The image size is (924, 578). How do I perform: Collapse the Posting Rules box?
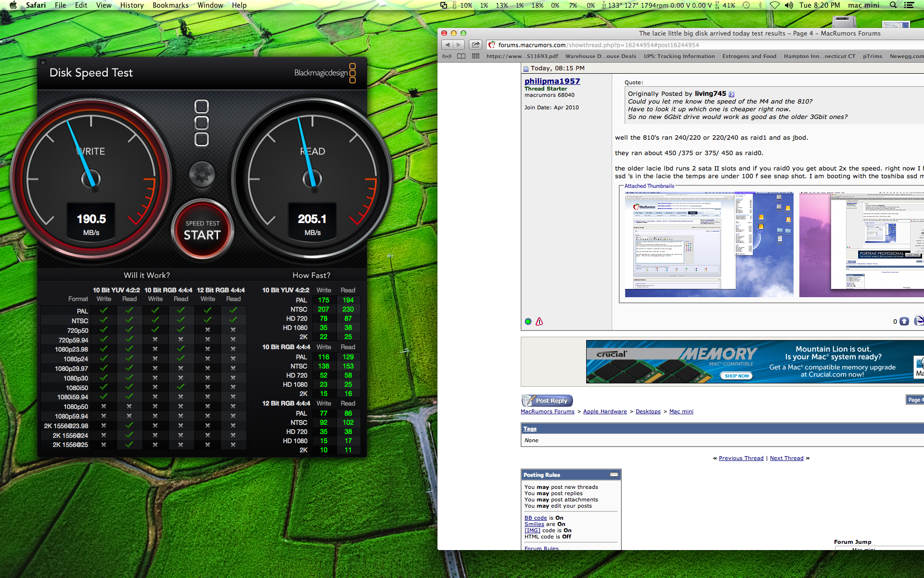[x=614, y=474]
